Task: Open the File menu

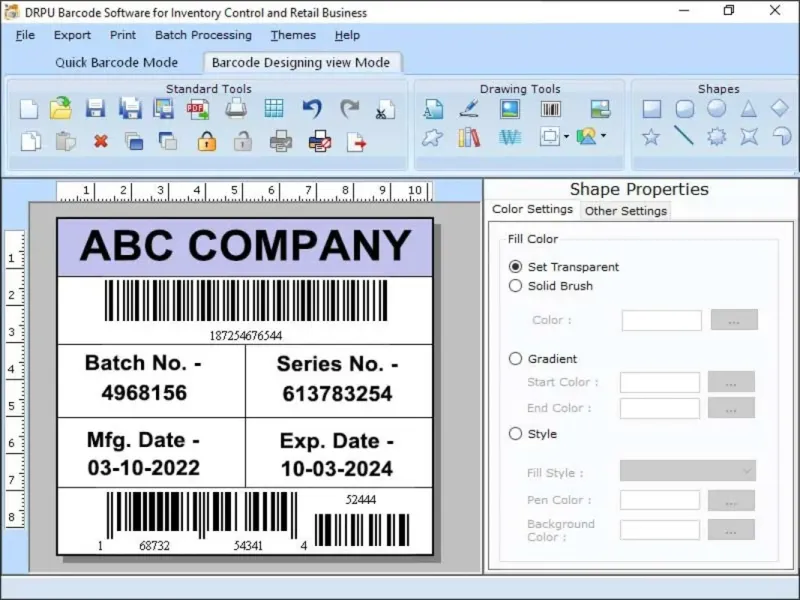Action: [25, 35]
